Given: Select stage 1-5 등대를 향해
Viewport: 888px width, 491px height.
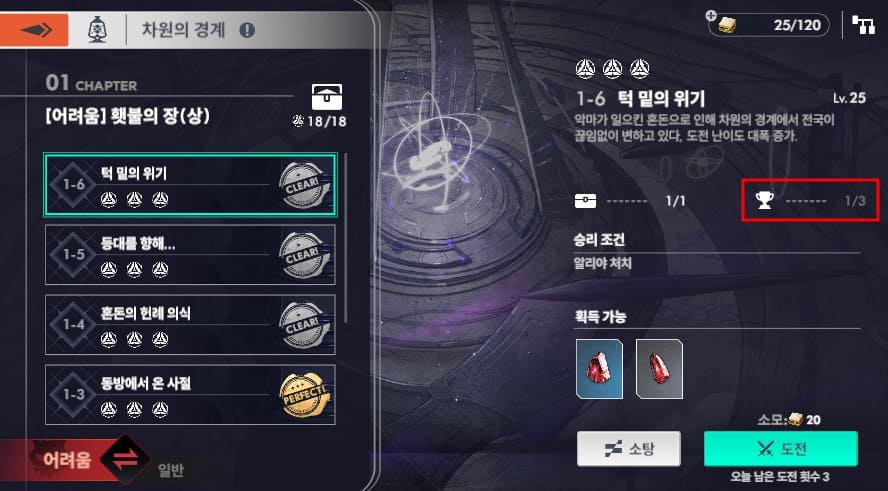Looking at the screenshot, I should coord(190,255).
